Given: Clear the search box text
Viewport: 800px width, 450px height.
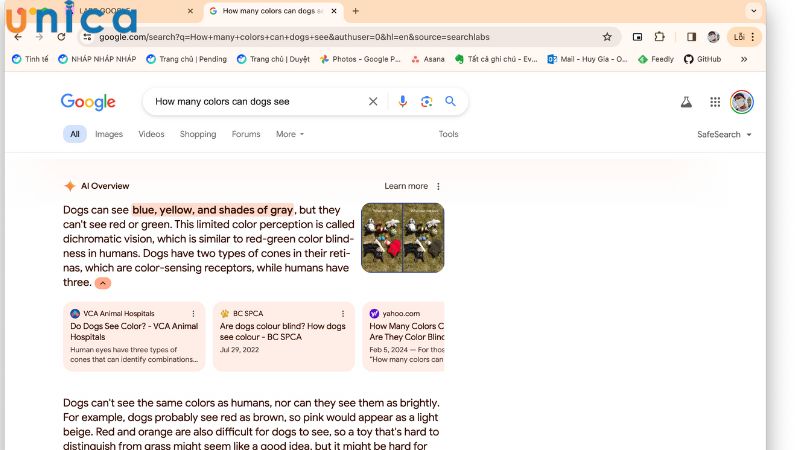Looking at the screenshot, I should click(373, 102).
